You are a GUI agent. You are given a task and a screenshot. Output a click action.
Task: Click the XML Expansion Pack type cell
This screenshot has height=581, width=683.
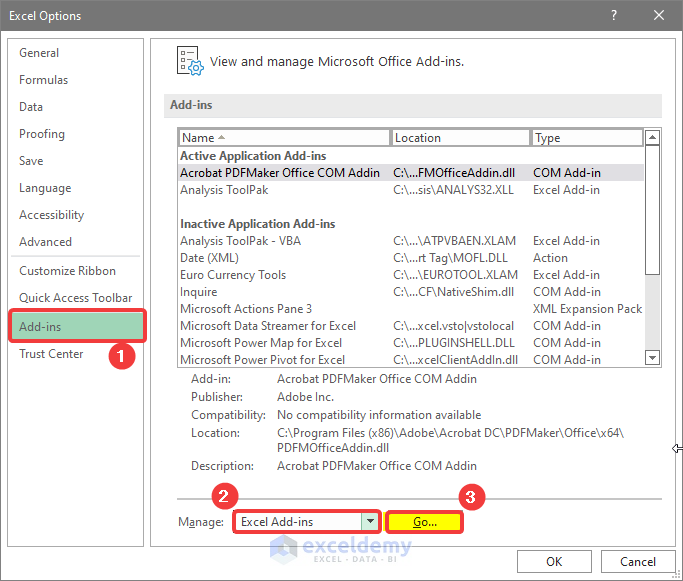[587, 309]
